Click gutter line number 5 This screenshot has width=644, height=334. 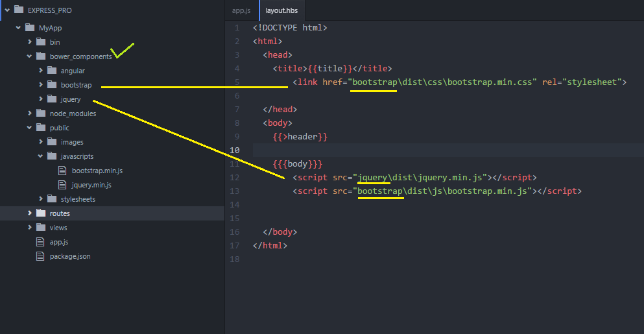pos(237,82)
